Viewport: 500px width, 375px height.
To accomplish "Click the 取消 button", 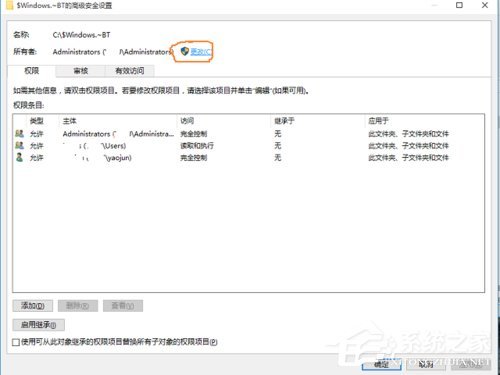I will (x=426, y=364).
